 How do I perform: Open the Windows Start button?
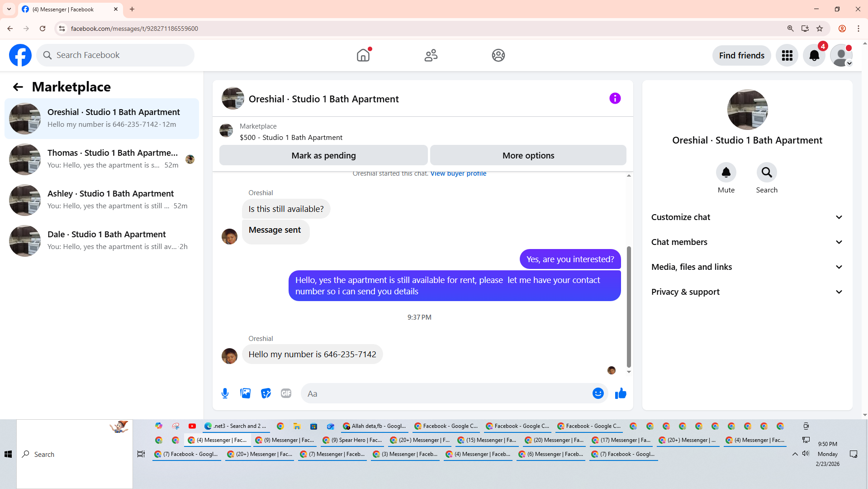coord(8,454)
